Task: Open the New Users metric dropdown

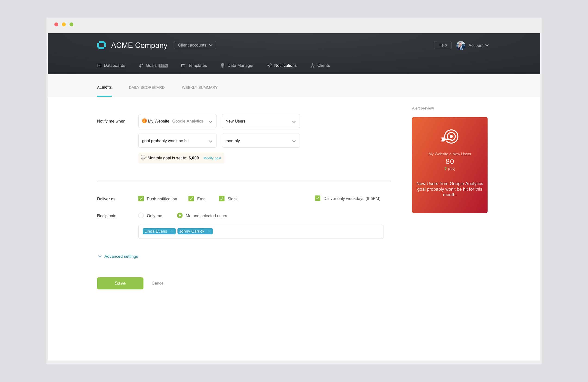Action: pyautogui.click(x=261, y=121)
